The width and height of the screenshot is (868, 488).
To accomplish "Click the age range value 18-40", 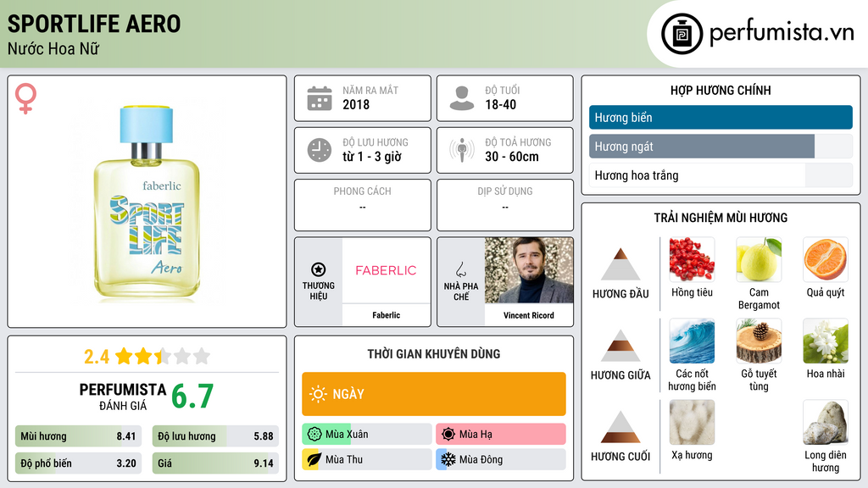I will (500, 104).
